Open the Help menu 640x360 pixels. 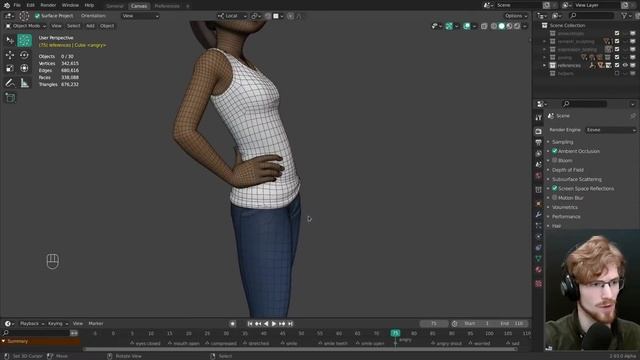coord(89,5)
